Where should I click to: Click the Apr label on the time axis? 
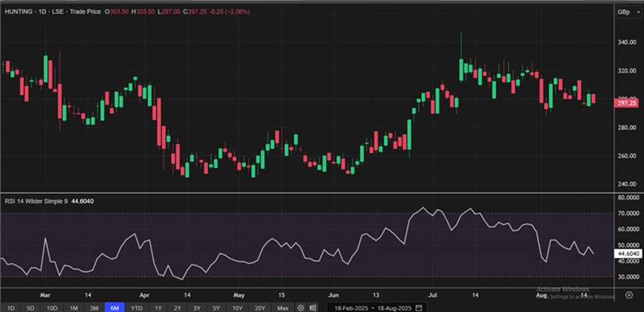coord(144,295)
